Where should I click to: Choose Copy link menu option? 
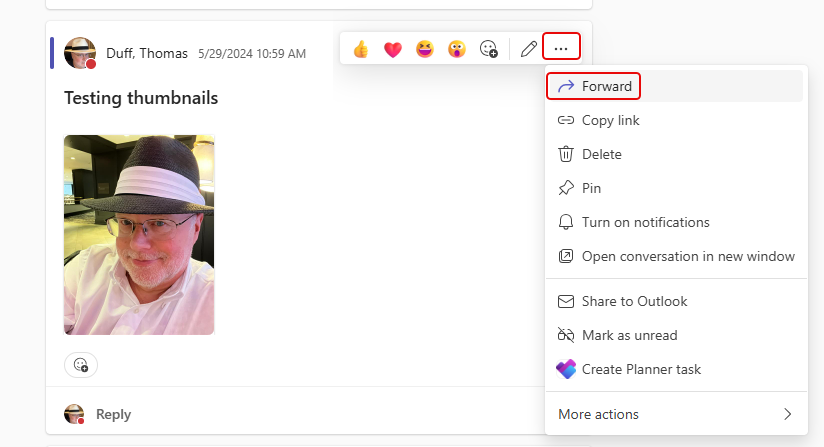click(x=610, y=120)
